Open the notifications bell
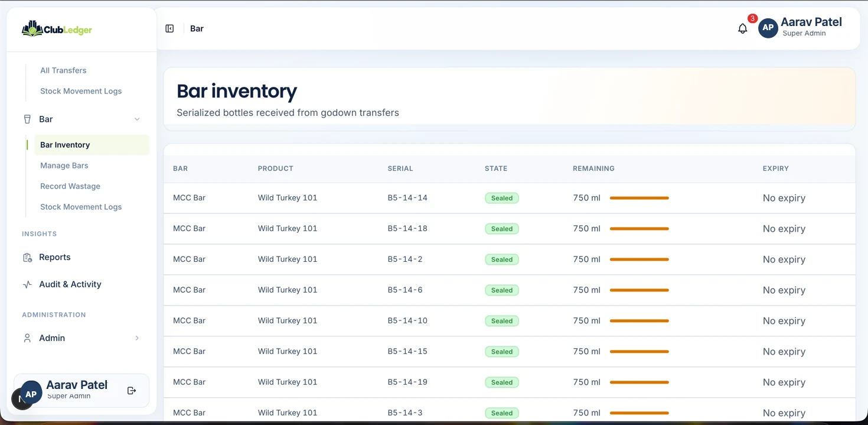This screenshot has height=425, width=868. (743, 28)
